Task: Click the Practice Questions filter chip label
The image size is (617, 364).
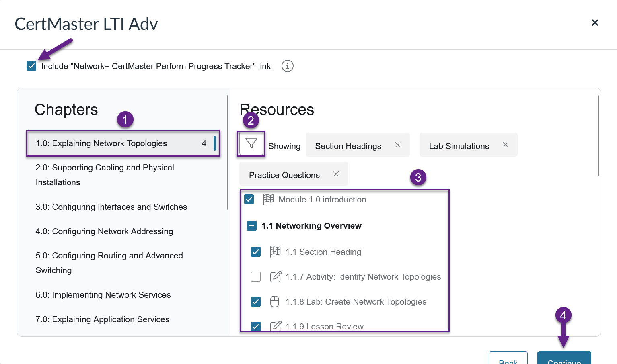Action: click(x=284, y=175)
